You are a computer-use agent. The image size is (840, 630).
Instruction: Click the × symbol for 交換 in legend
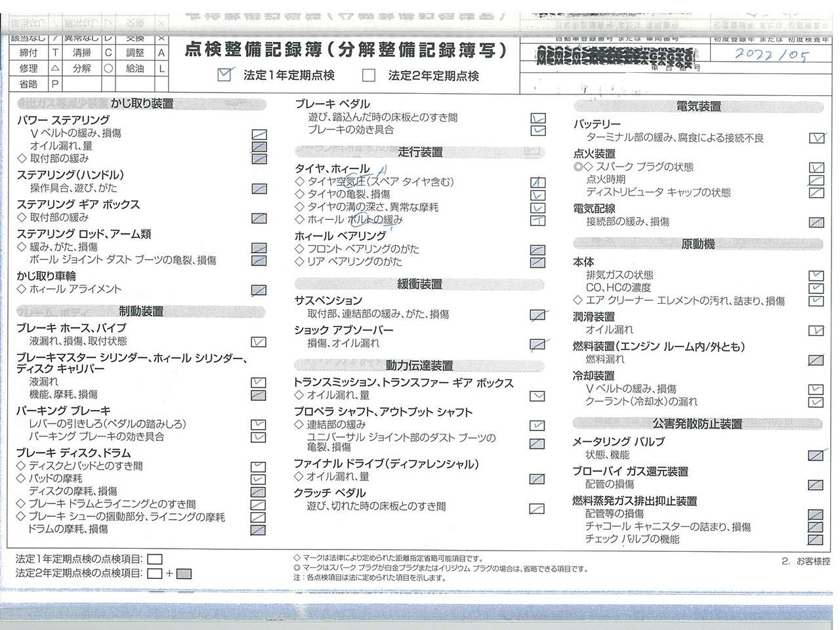(161, 38)
